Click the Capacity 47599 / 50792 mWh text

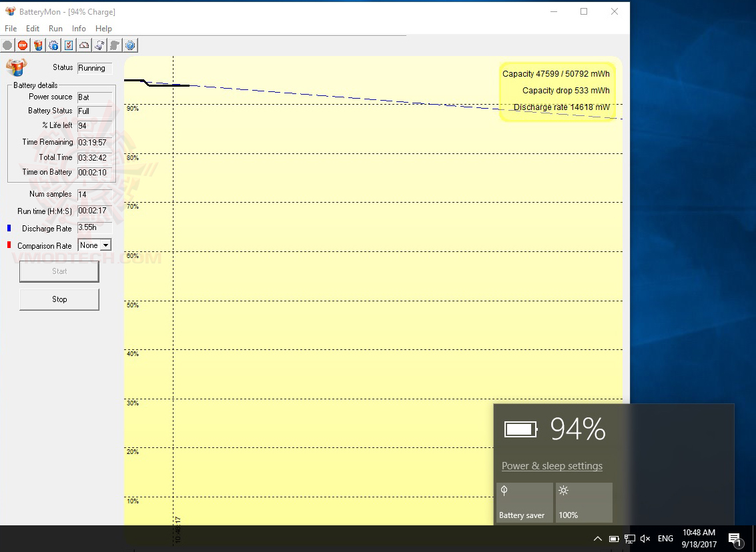[556, 74]
